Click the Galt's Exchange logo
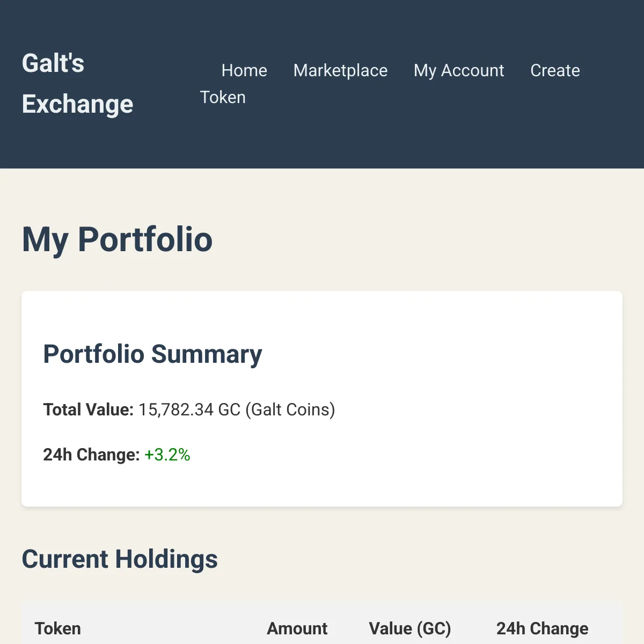This screenshot has width=644, height=644. 77,83
